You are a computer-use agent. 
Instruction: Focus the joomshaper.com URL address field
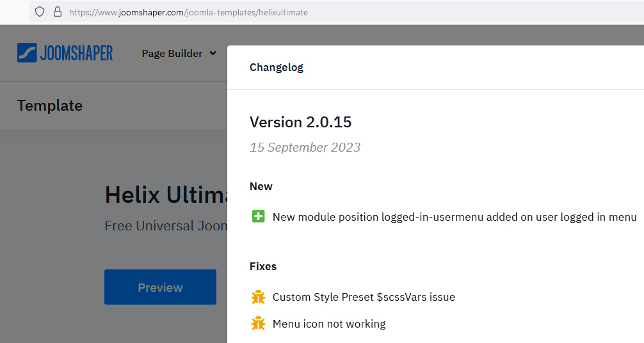(x=256, y=12)
